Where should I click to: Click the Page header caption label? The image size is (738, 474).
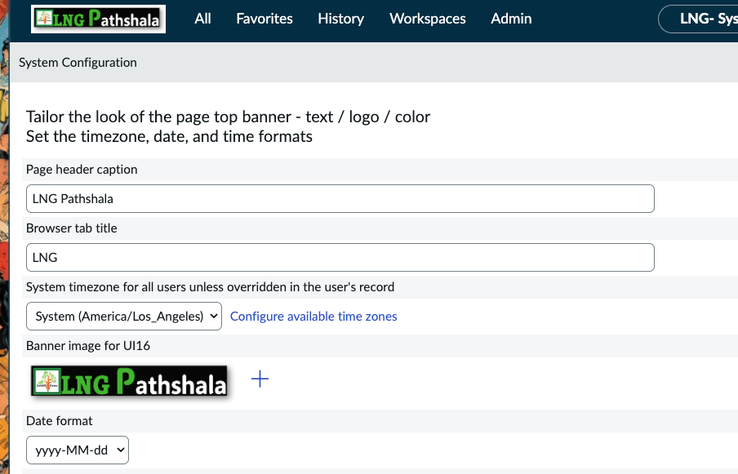coord(82,169)
